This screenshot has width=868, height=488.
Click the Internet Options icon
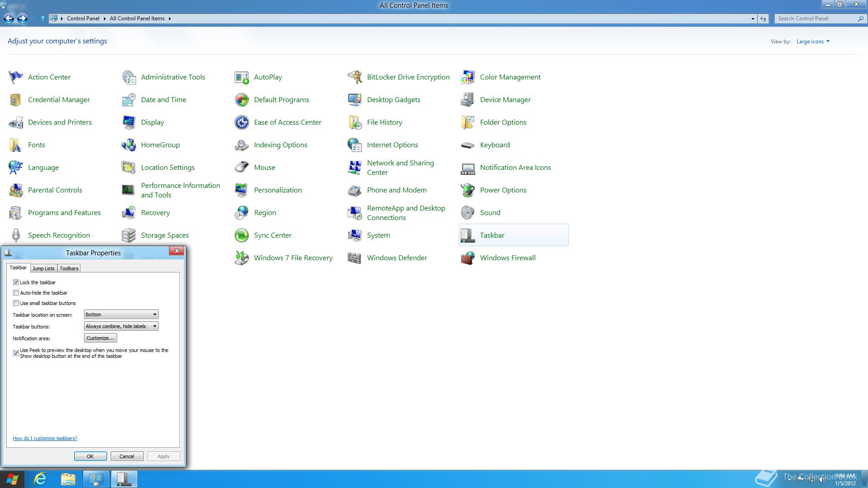click(355, 145)
